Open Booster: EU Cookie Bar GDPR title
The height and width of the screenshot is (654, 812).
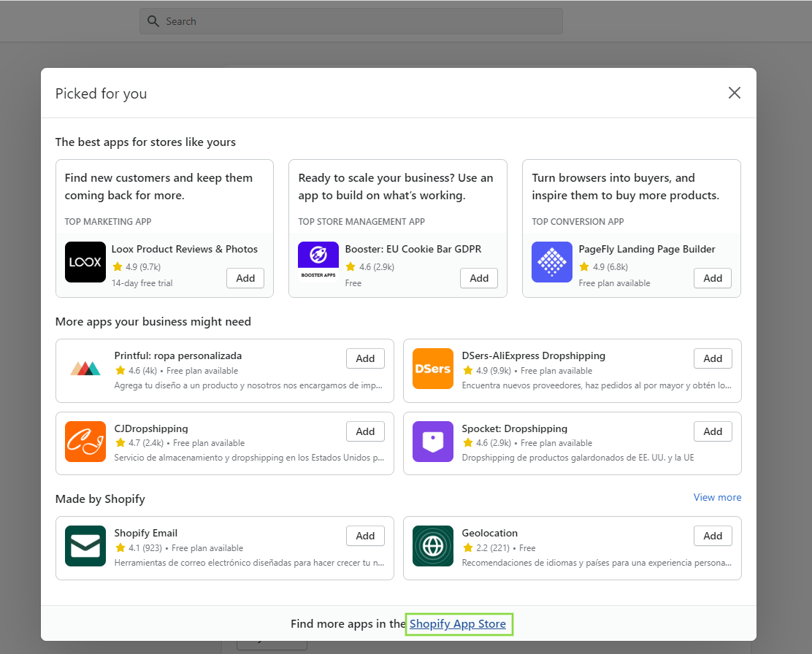pyautogui.click(x=413, y=249)
